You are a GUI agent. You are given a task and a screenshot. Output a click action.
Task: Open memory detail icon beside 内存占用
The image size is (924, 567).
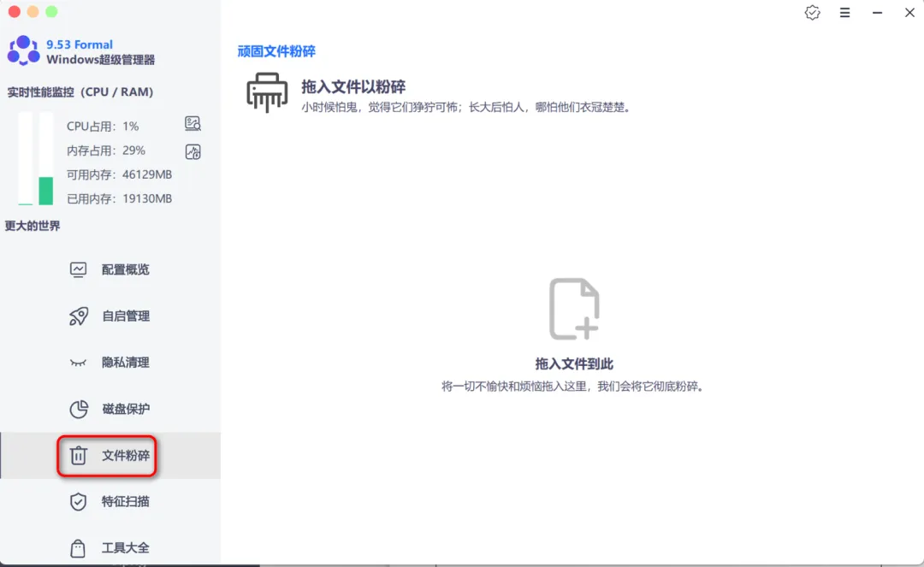click(192, 152)
